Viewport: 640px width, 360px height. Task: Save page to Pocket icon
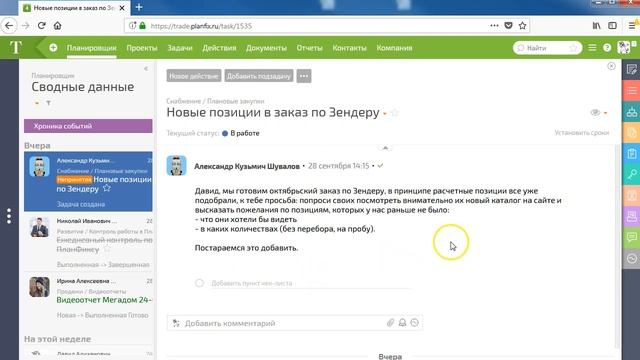508,25
